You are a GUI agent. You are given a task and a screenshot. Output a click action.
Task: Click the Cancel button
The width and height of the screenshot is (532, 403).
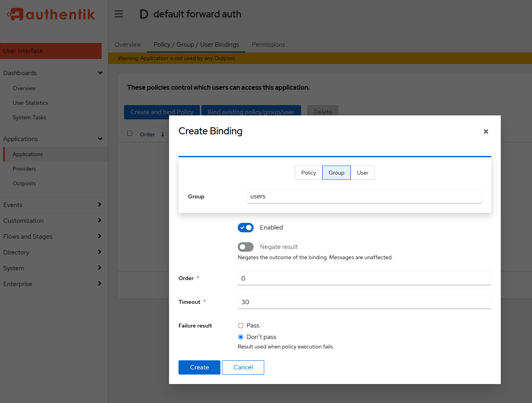243,367
